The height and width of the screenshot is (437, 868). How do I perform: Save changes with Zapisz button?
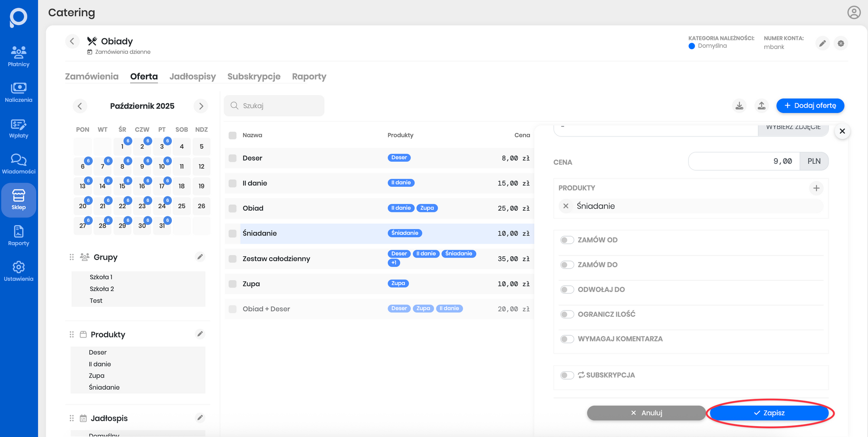769,413
